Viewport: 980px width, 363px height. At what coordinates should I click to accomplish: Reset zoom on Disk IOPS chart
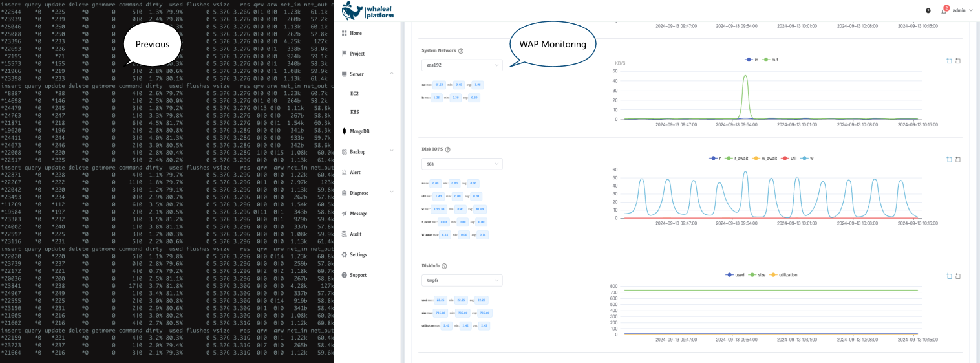click(x=957, y=159)
